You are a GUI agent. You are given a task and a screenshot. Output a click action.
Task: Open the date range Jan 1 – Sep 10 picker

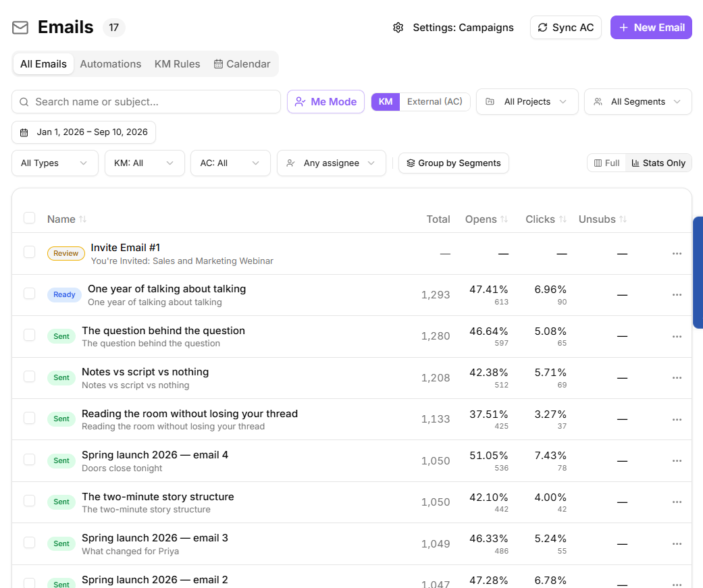pos(84,132)
